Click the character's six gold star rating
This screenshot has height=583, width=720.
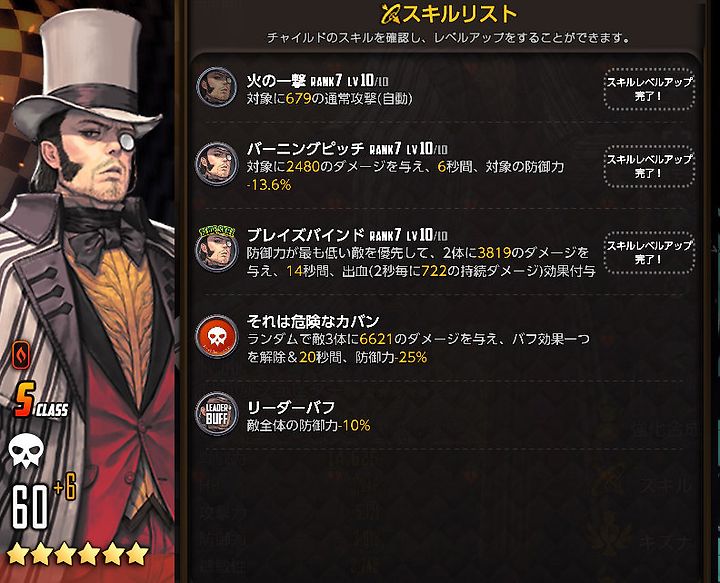(77, 554)
